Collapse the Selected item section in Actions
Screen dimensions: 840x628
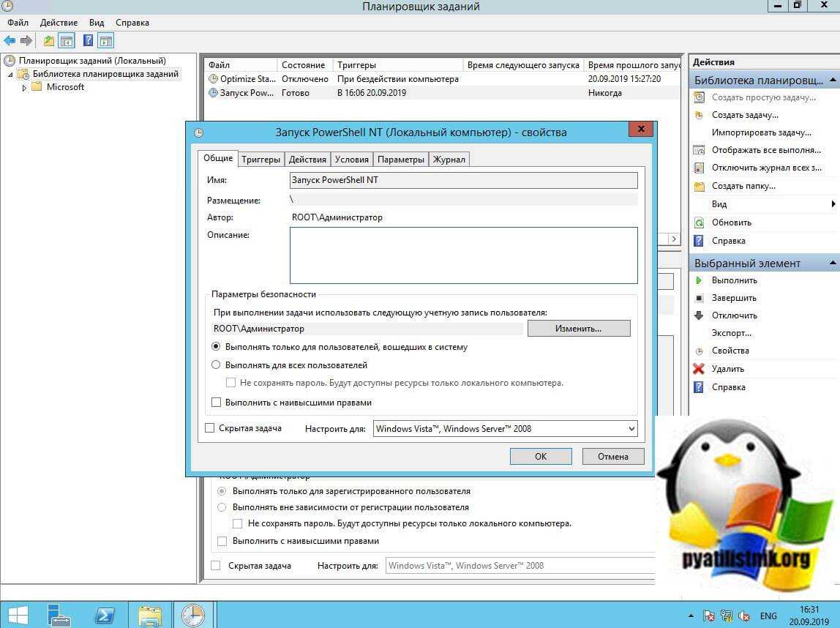pyautogui.click(x=833, y=263)
